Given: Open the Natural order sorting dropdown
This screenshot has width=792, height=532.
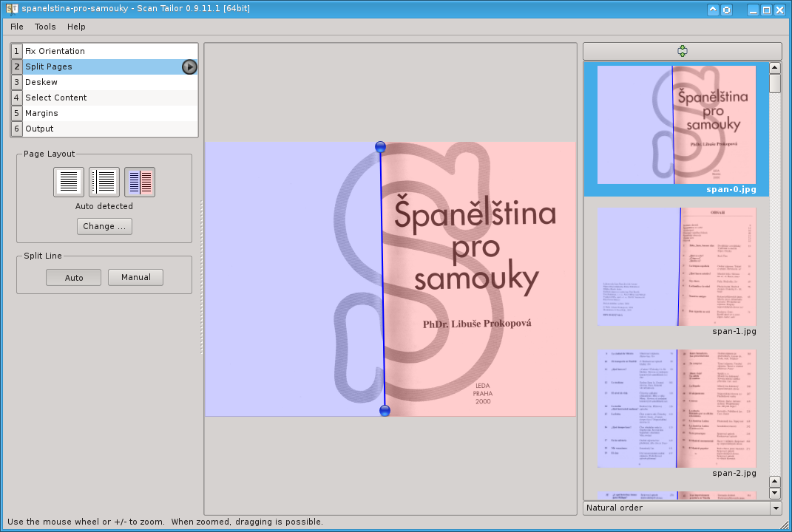Looking at the screenshot, I should pos(683,508).
